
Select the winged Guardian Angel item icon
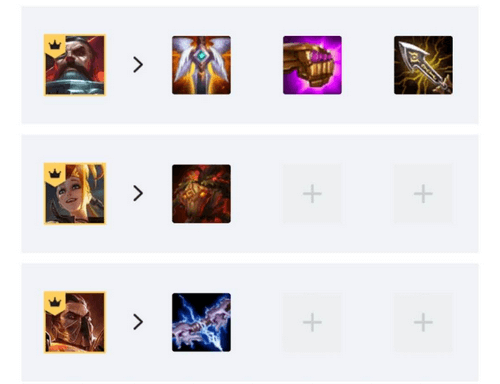[201, 65]
